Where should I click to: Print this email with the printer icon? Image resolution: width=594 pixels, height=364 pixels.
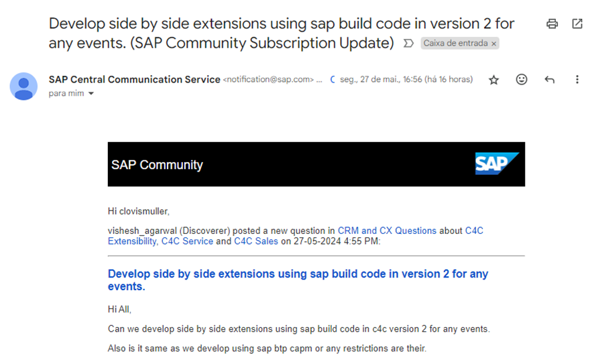pos(552,24)
